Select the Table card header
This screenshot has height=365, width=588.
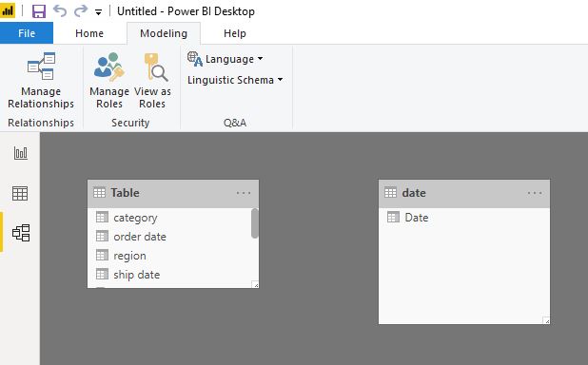[173, 193]
